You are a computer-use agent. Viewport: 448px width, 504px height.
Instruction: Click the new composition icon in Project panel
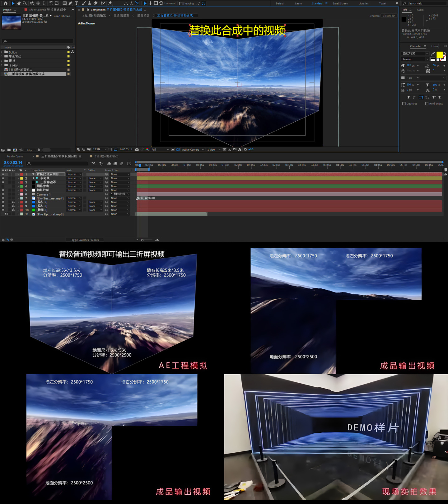(15, 150)
